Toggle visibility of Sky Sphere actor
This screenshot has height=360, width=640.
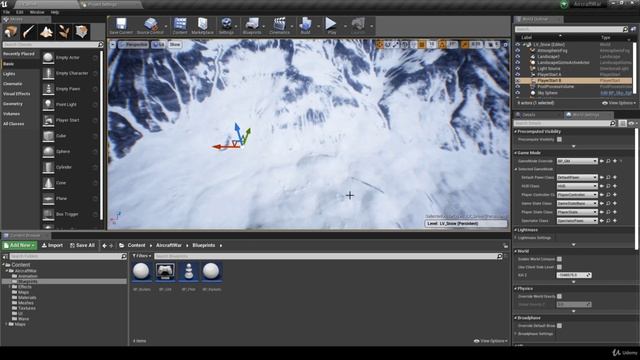(x=518, y=93)
